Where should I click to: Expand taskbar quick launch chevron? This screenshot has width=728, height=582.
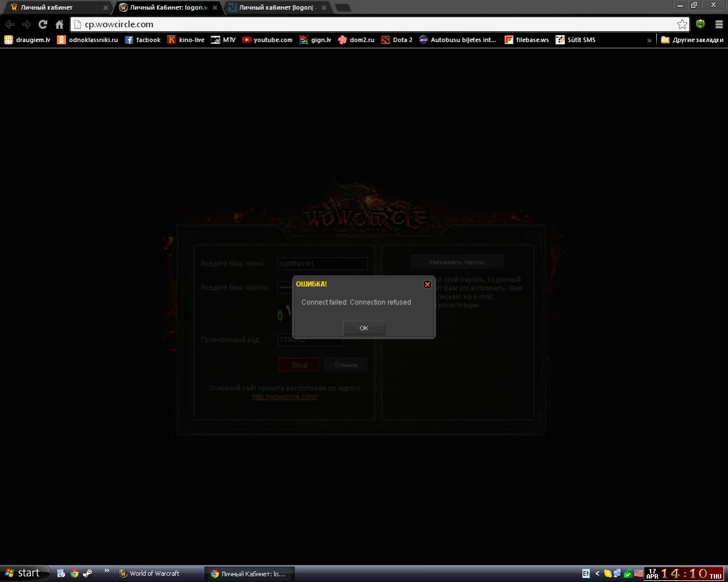(x=106, y=571)
